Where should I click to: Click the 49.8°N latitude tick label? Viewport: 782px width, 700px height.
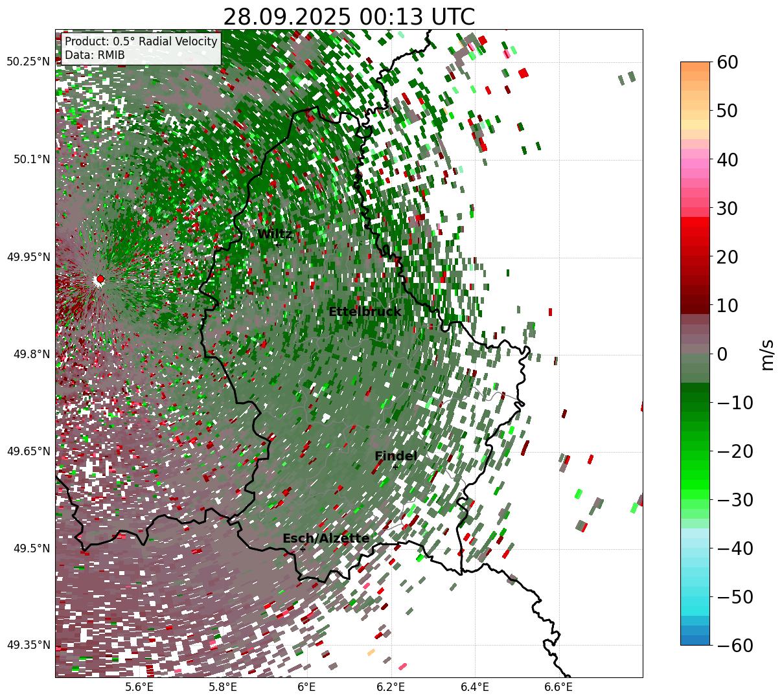click(x=31, y=354)
